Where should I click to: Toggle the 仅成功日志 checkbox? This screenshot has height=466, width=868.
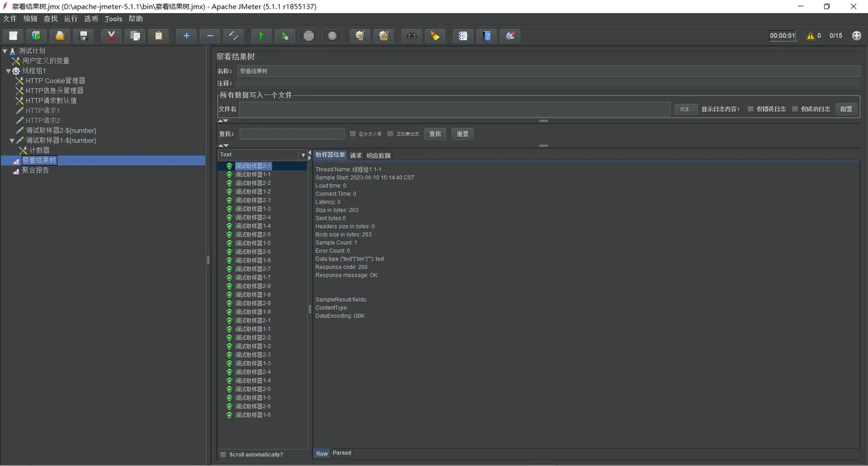(x=795, y=109)
